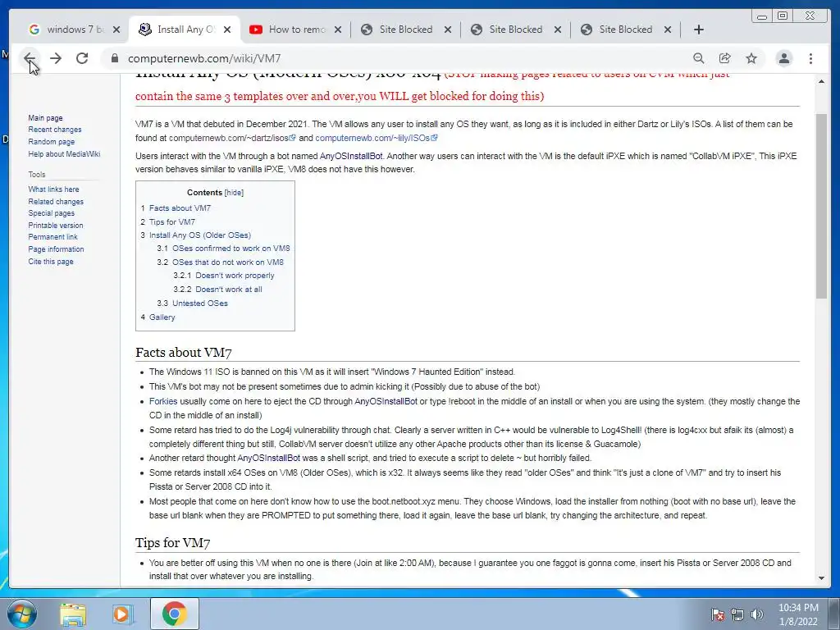Click the volume speaker tray icon
Screen dimensions: 840x630
coord(756,614)
